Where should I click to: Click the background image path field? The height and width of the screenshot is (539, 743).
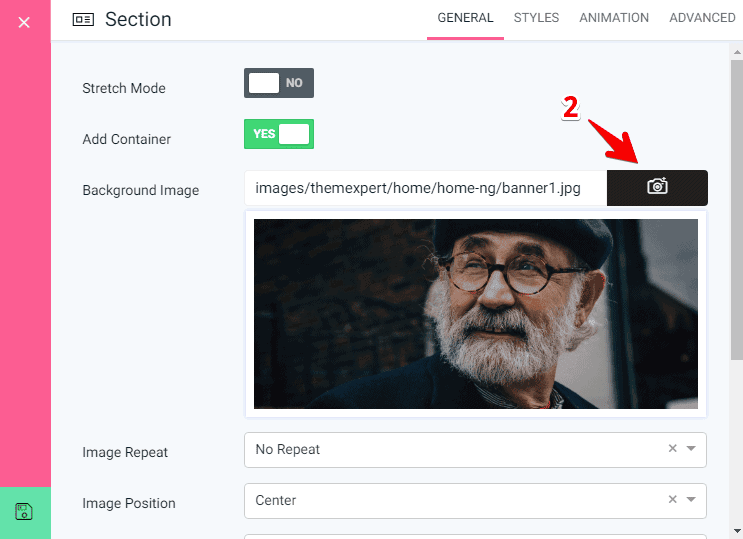click(x=425, y=187)
